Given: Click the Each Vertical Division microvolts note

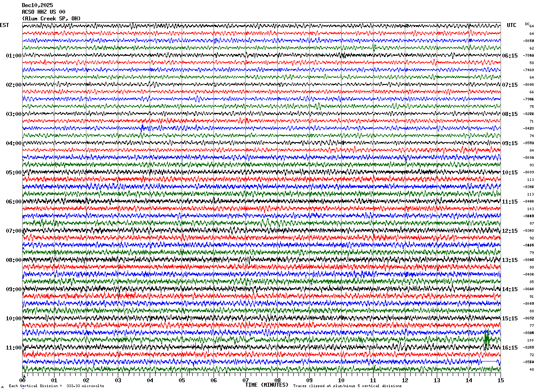Looking at the screenshot, I should pos(56,386).
